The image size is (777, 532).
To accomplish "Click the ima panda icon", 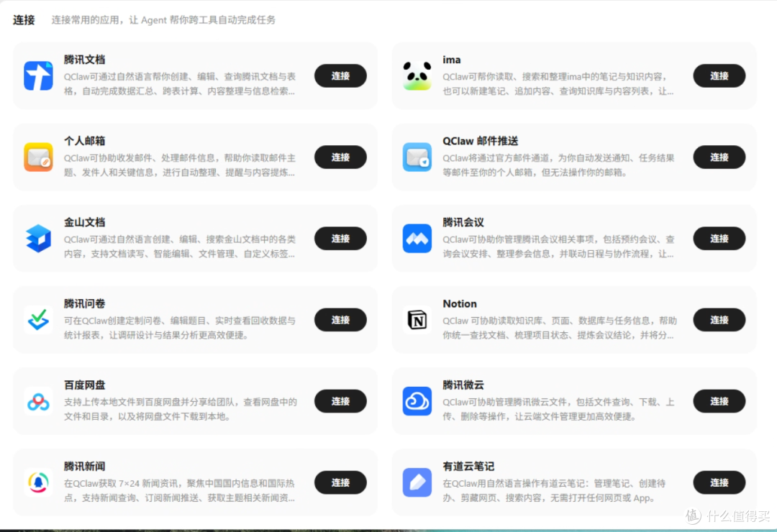I will [417, 75].
